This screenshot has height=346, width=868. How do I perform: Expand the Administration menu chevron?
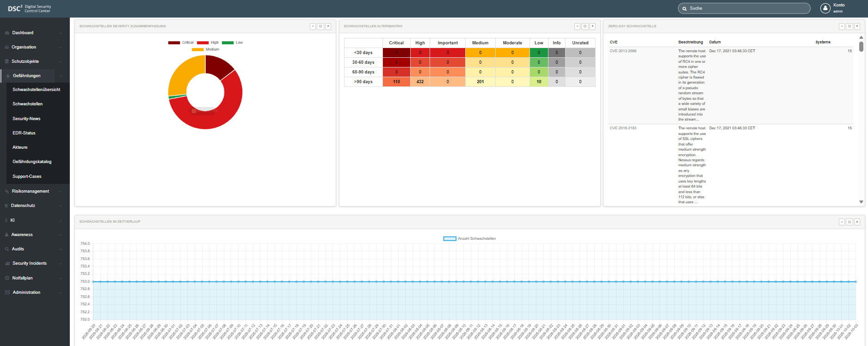pyautogui.click(x=61, y=293)
